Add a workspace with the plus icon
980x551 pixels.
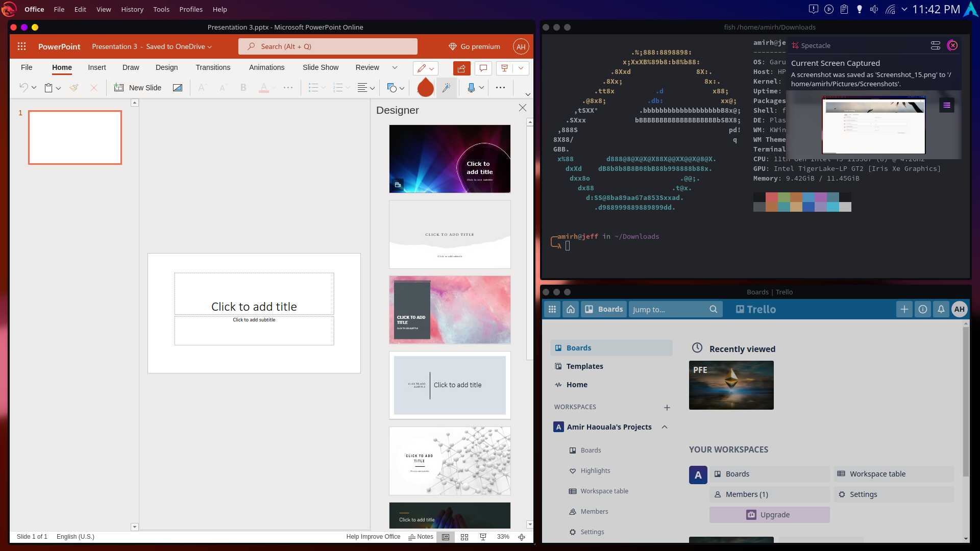667,408
